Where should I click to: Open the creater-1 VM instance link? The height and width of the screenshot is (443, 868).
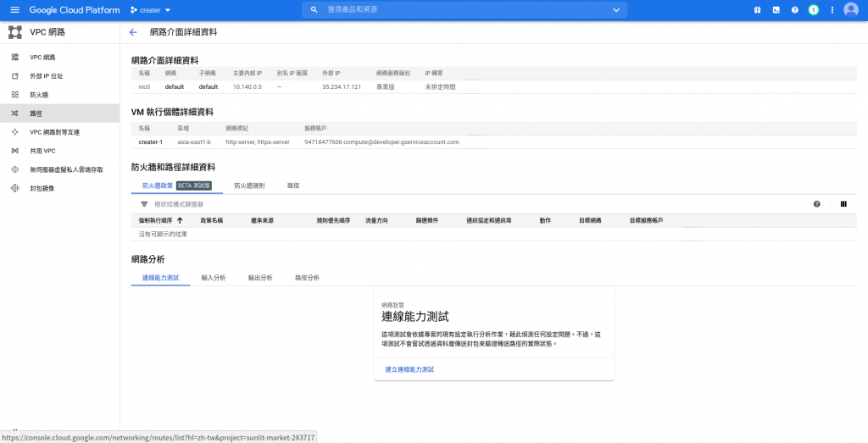[151, 142]
